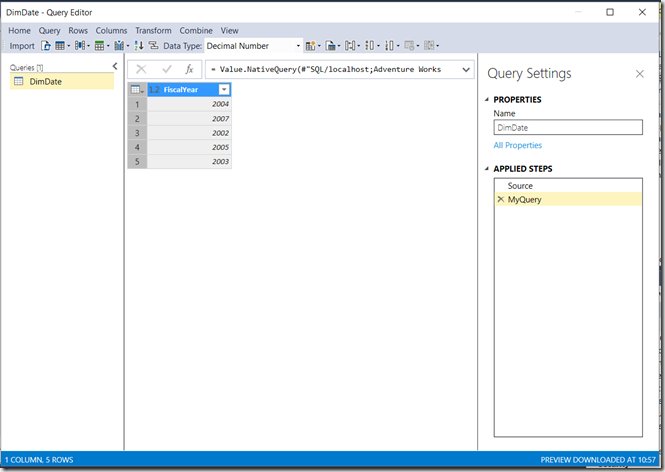The height and width of the screenshot is (472, 665).
Task: Click the Import toolbar button
Action: point(22,46)
